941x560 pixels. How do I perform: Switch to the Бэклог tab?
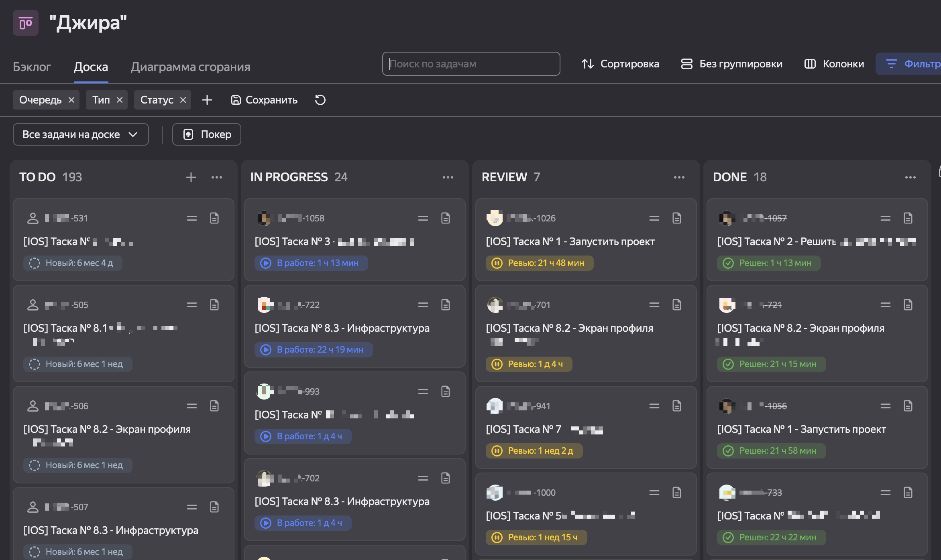[x=32, y=67]
